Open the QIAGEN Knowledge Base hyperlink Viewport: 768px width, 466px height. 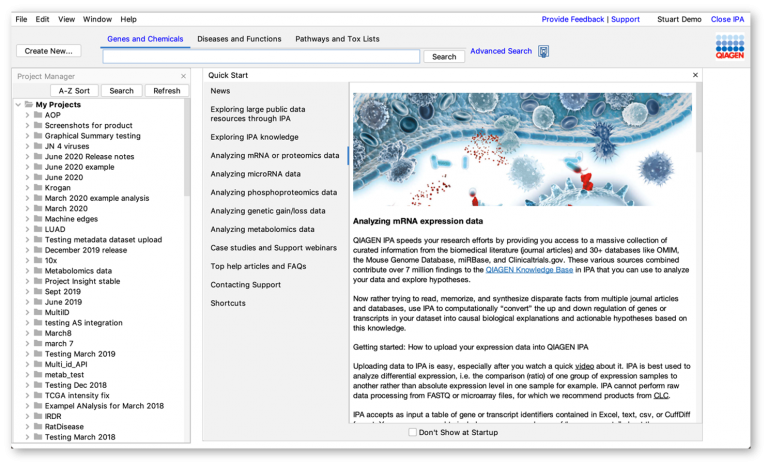coord(529,270)
